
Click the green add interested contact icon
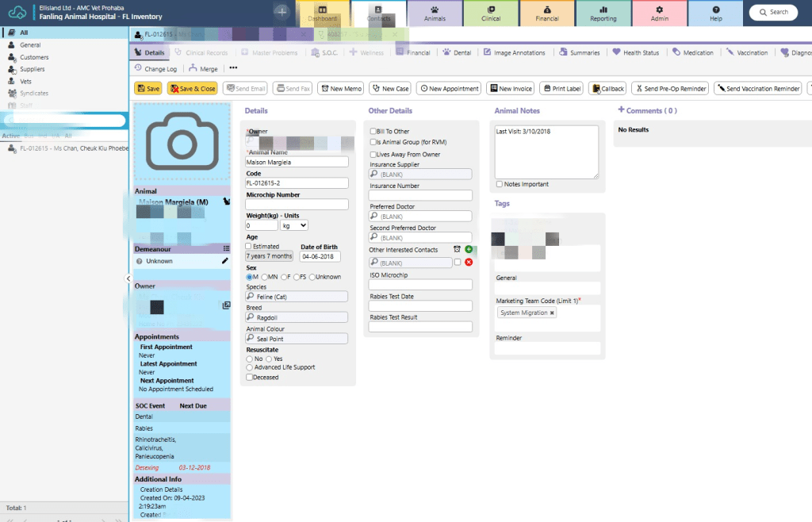[x=469, y=250]
